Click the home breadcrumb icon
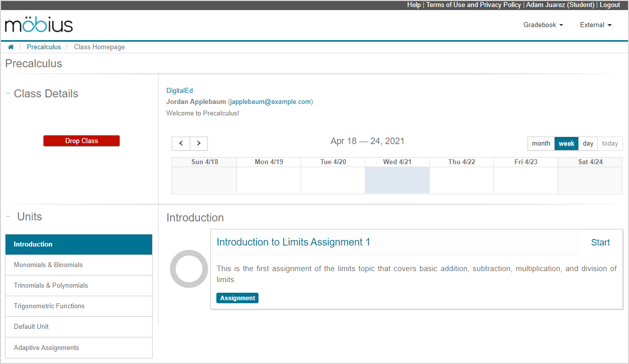 click(x=11, y=47)
